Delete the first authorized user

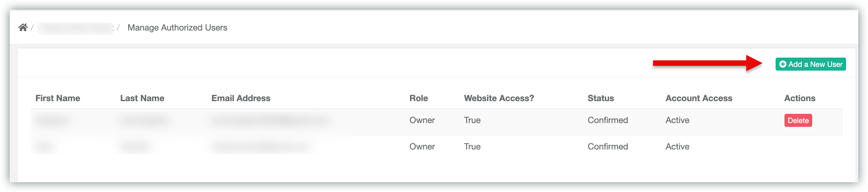coord(798,120)
